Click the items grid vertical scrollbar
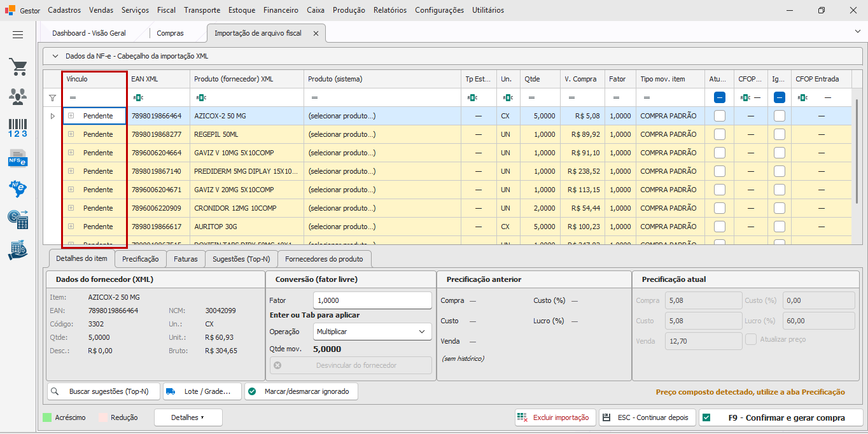Screen dimensions: 868x434 (x=858, y=151)
